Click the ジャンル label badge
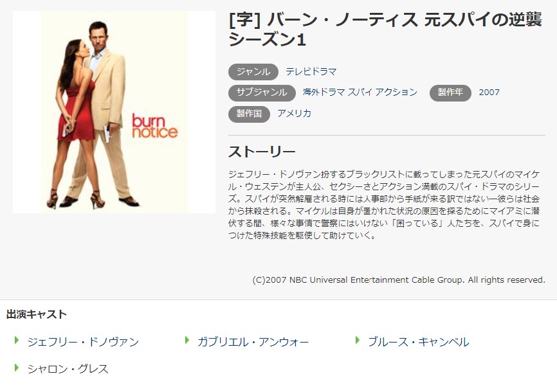The height and width of the screenshot is (392, 557). (x=253, y=72)
